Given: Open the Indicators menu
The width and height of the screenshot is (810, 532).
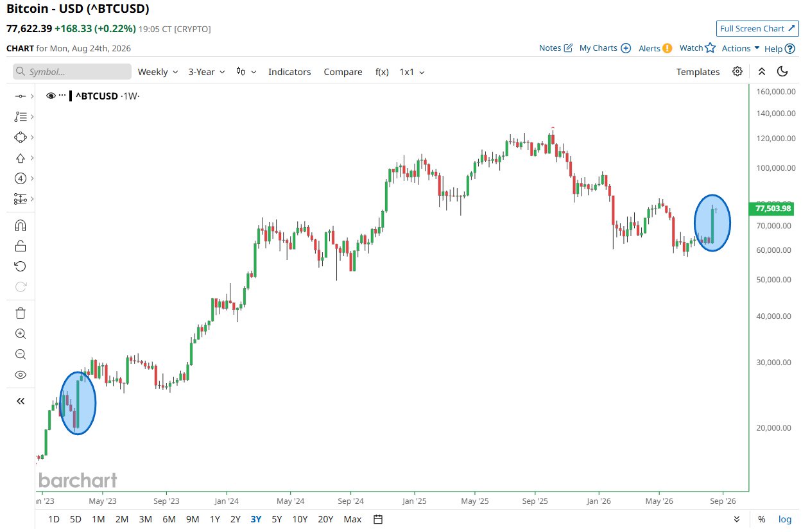Looking at the screenshot, I should pos(289,72).
